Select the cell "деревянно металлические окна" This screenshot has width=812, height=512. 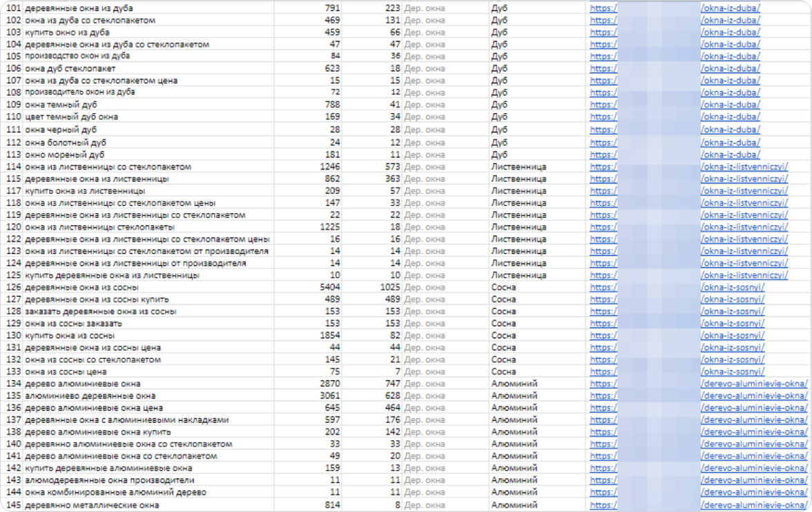pyautogui.click(x=92, y=505)
